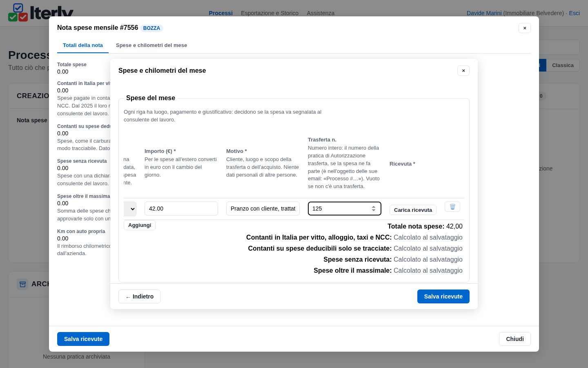This screenshot has height=368, width=588.
Task: Log out with the Esci link
Action: tap(575, 13)
